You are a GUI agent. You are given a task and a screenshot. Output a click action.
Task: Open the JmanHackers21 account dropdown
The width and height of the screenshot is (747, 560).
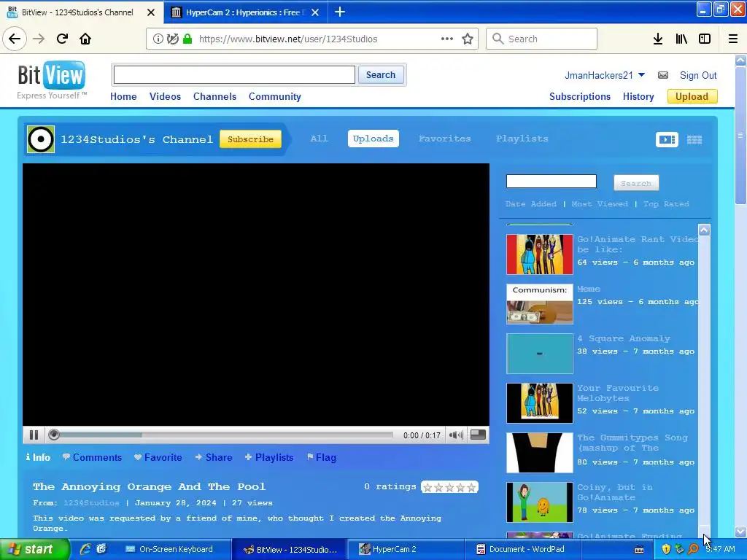(605, 75)
